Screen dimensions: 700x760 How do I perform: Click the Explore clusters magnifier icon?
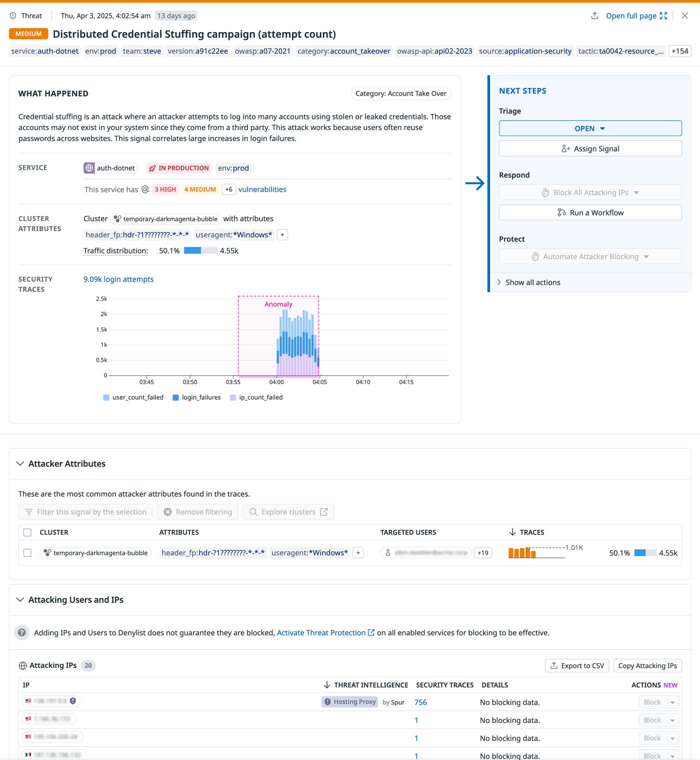tap(253, 512)
